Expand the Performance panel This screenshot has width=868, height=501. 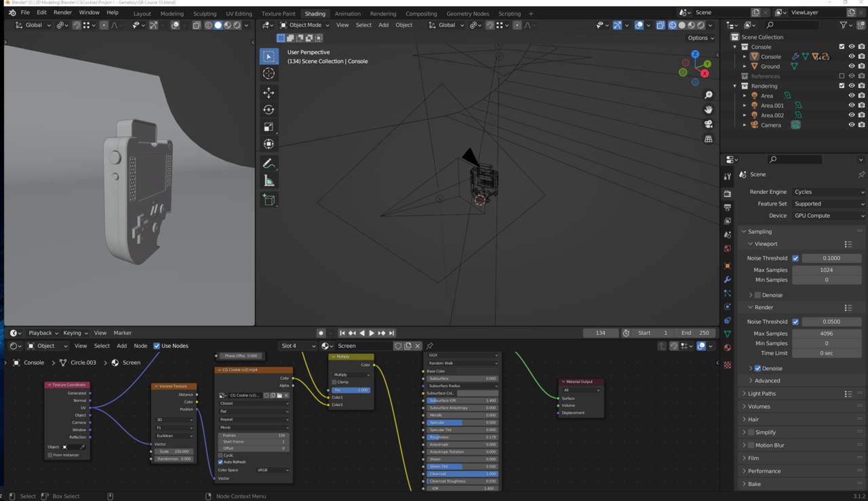pyautogui.click(x=764, y=471)
